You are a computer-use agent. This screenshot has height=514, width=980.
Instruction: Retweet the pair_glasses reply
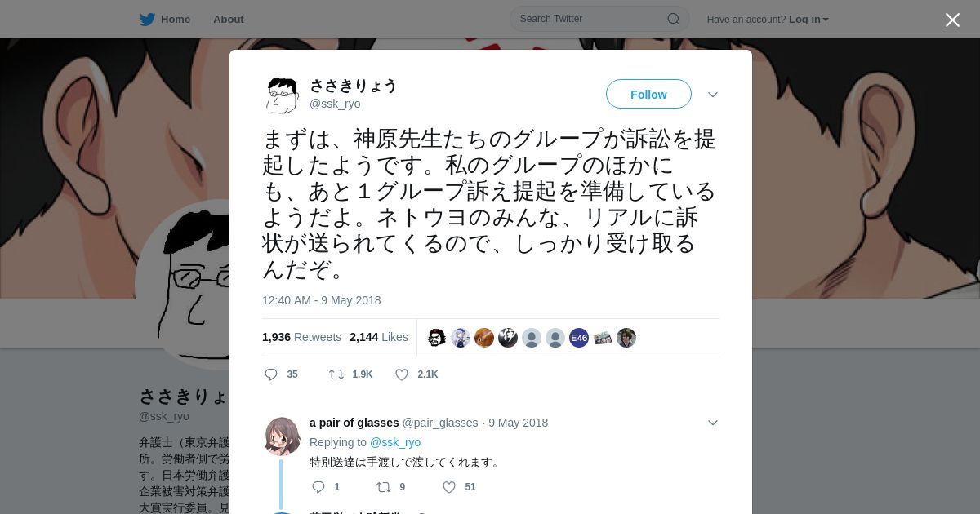coord(383,487)
